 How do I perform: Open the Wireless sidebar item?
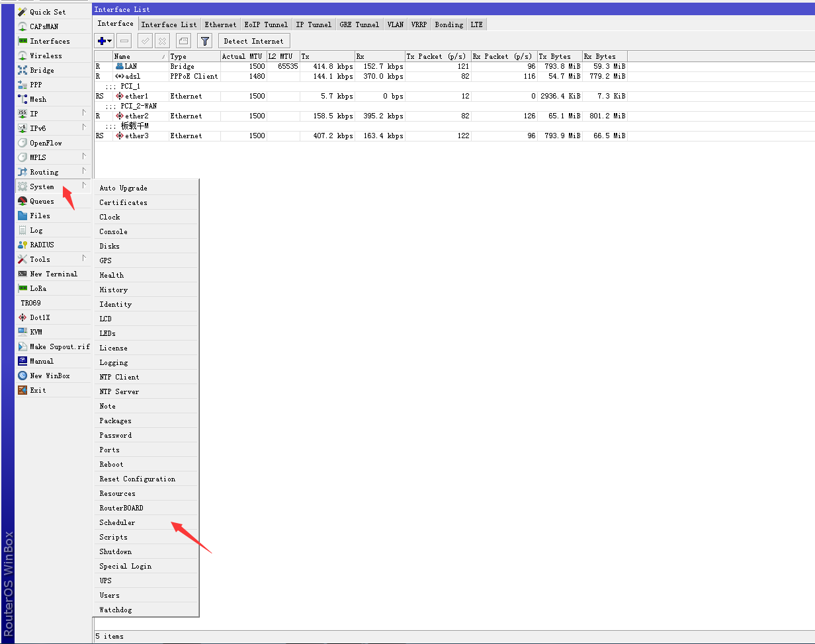(x=53, y=56)
